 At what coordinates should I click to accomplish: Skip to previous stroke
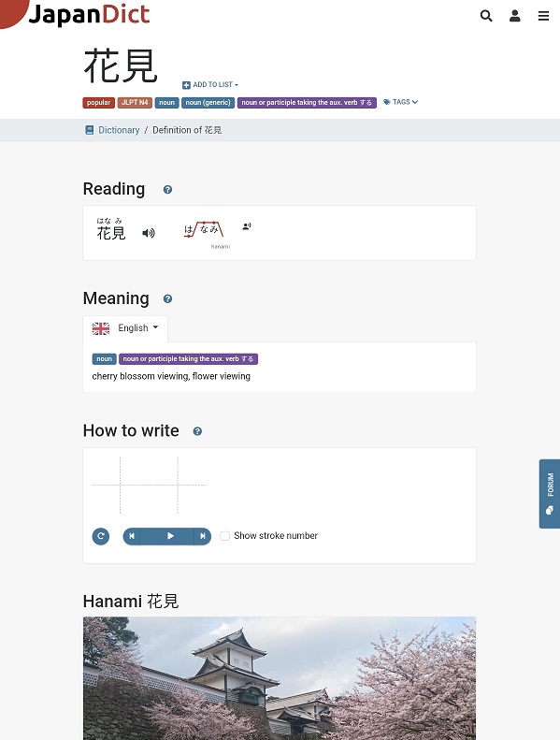132,536
